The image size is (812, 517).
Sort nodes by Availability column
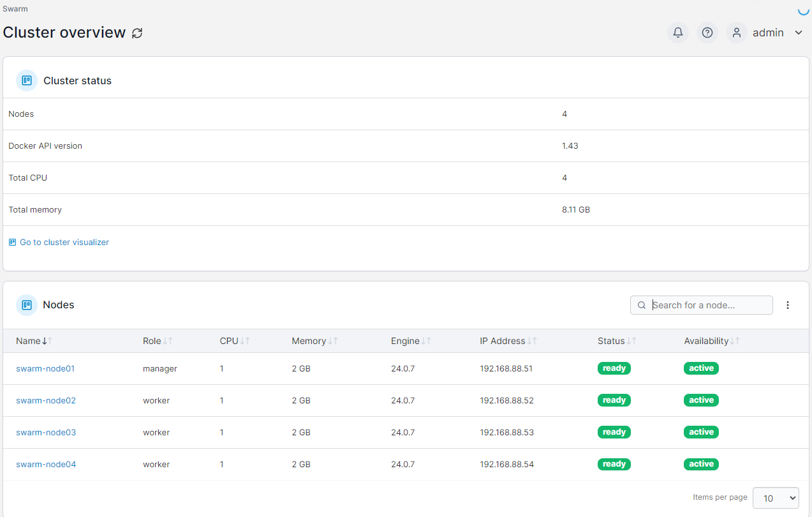pyautogui.click(x=711, y=341)
